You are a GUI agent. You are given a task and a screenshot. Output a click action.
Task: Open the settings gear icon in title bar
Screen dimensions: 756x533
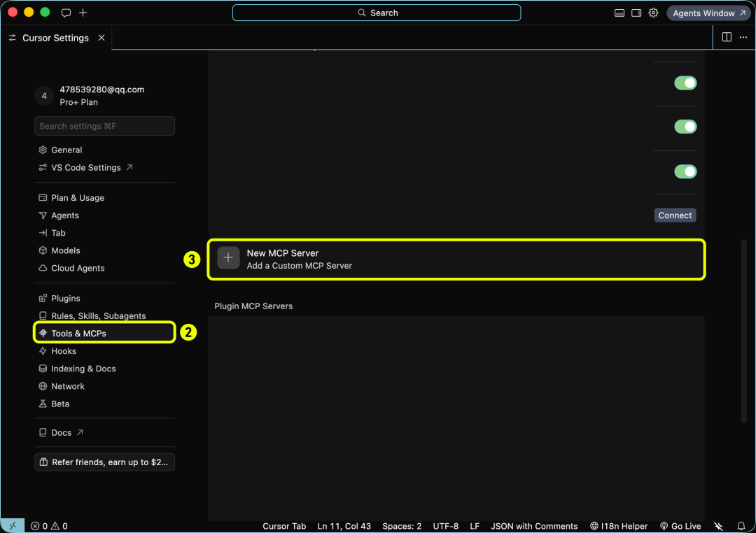tap(653, 13)
